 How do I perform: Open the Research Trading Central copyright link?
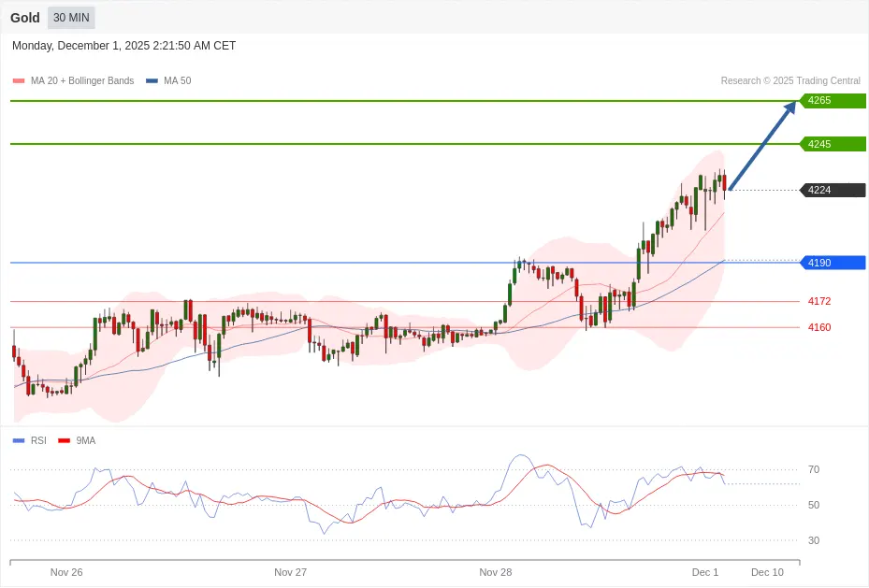pos(790,81)
